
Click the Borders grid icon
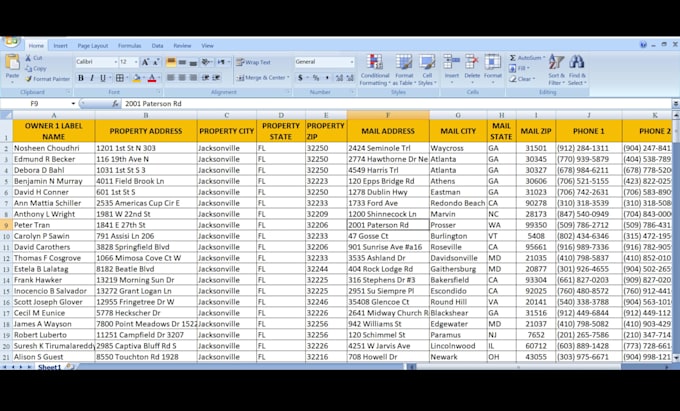coord(120,78)
